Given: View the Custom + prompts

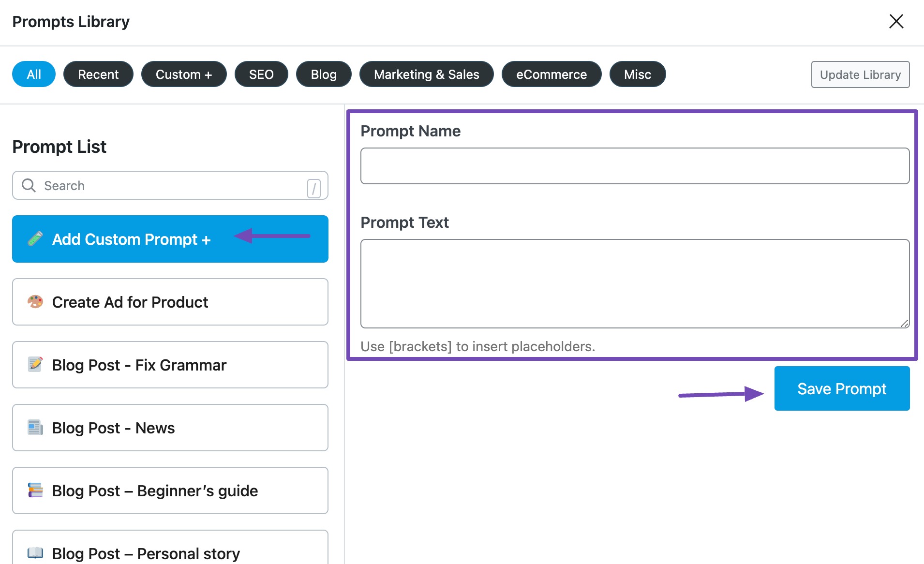Looking at the screenshot, I should coord(184,74).
